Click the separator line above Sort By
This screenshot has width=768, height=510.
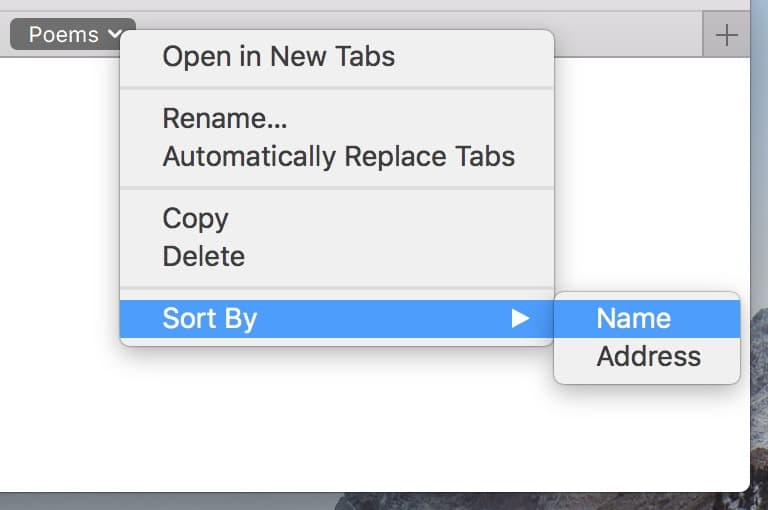click(336, 288)
